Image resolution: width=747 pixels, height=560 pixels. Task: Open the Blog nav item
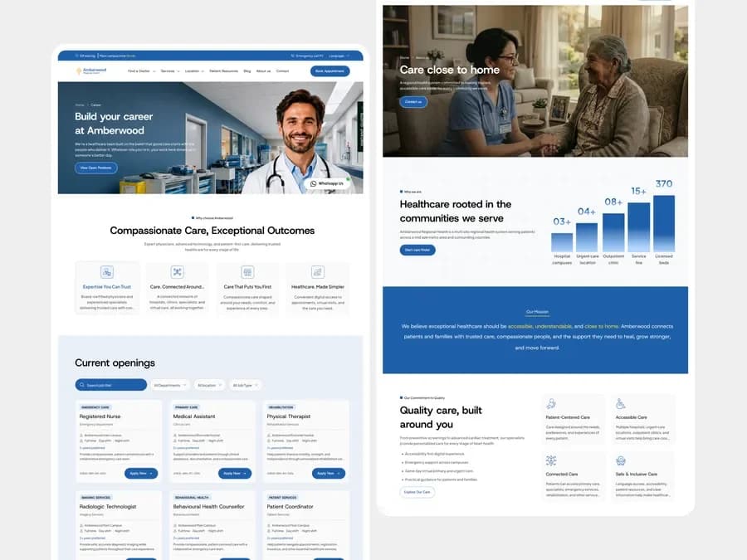(x=247, y=71)
